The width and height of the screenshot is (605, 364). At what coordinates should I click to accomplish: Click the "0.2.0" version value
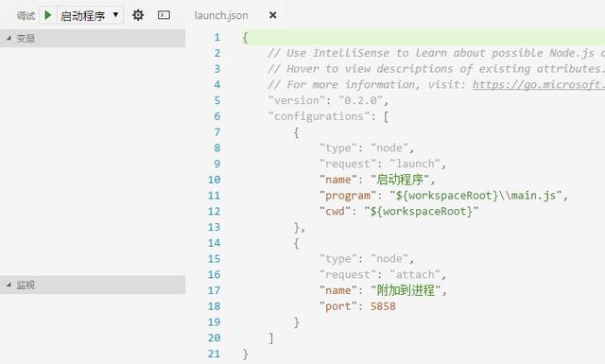click(361, 100)
